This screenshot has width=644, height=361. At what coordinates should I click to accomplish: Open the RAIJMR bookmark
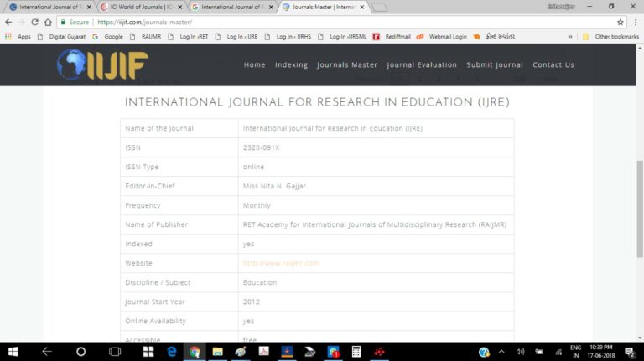[x=145, y=37]
